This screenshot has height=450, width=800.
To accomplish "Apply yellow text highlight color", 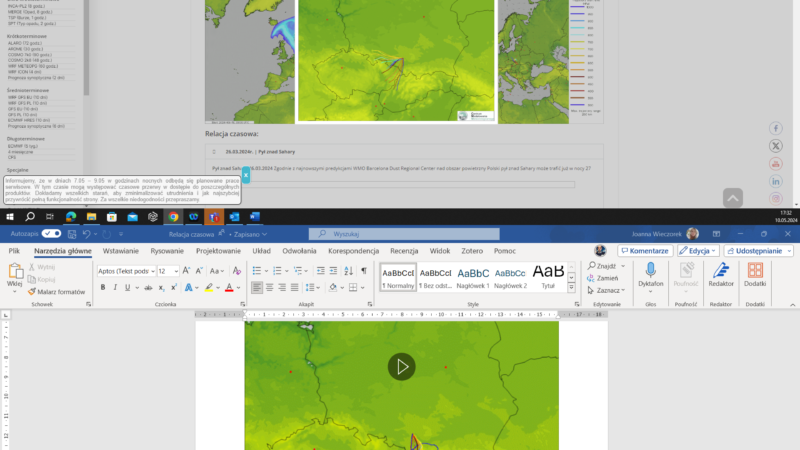I will coord(209,288).
